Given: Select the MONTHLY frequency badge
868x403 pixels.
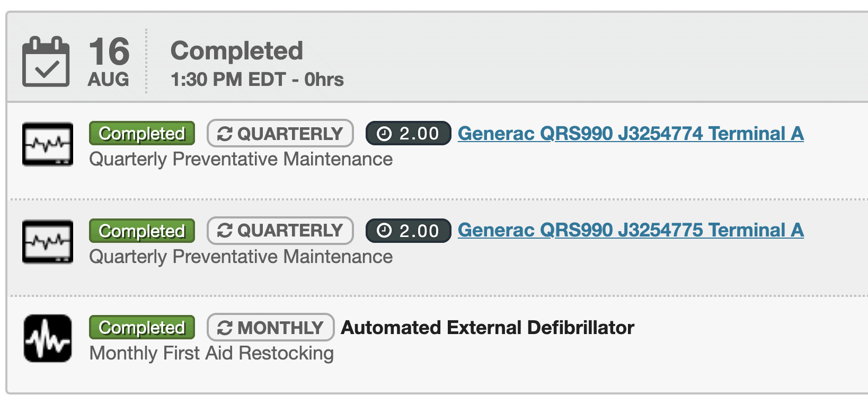Looking at the screenshot, I should pyautogui.click(x=270, y=327).
